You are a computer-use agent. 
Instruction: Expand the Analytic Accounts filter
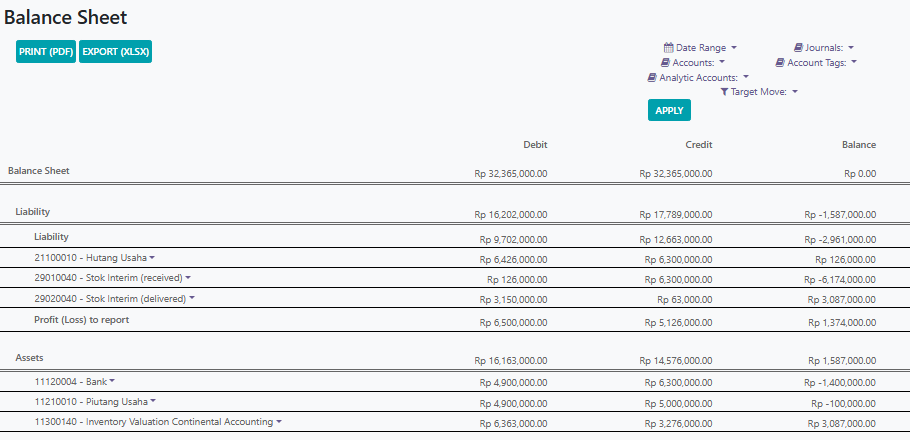coord(698,77)
